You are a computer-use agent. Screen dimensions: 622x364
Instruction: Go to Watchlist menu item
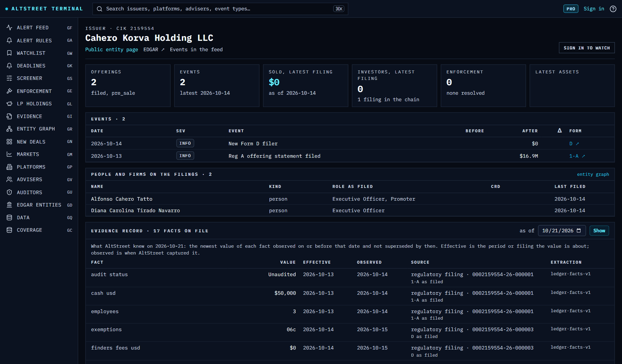tap(39, 53)
